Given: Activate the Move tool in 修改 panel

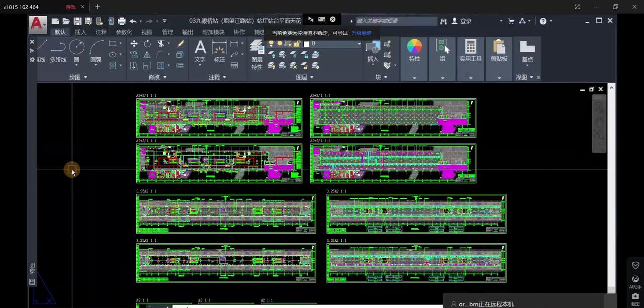Looking at the screenshot, I should pos(134,44).
